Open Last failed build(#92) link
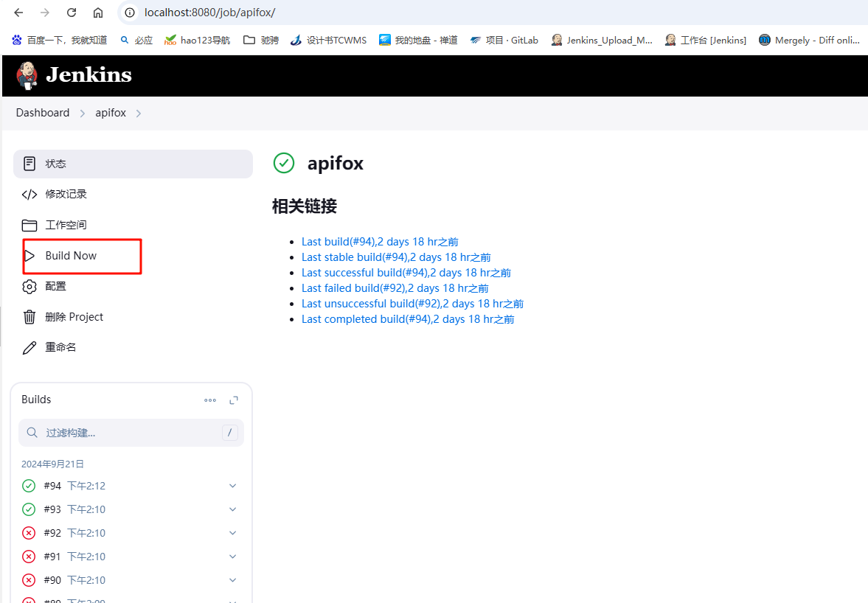868x603 pixels. pyautogui.click(x=395, y=288)
